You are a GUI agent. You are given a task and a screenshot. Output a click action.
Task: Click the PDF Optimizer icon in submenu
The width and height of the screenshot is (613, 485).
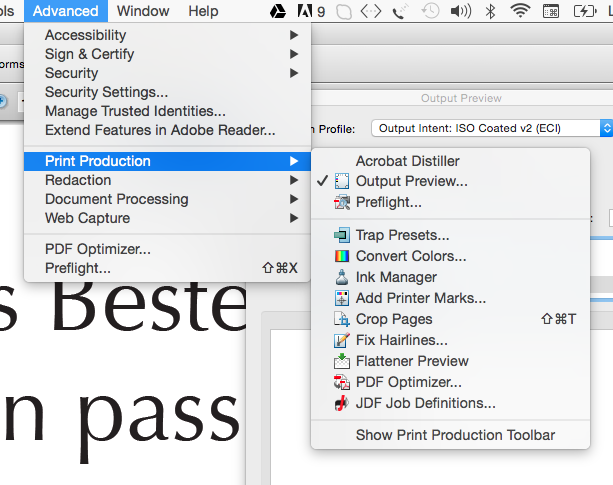click(342, 382)
